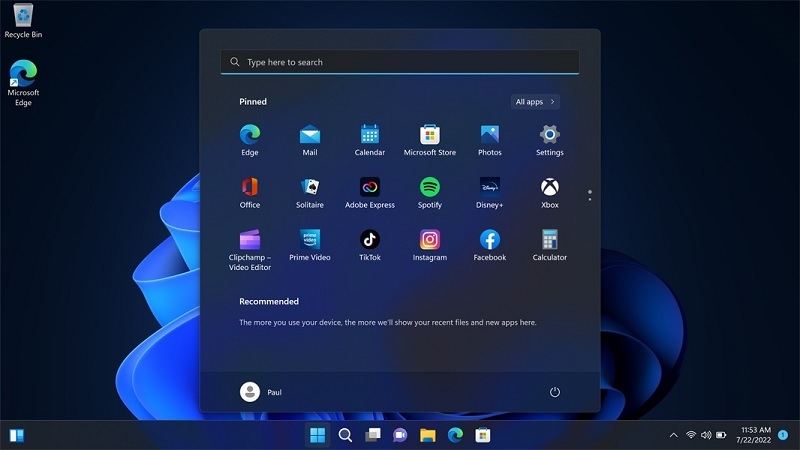
Task: Open File Explorer from the taskbar
Action: [428, 435]
